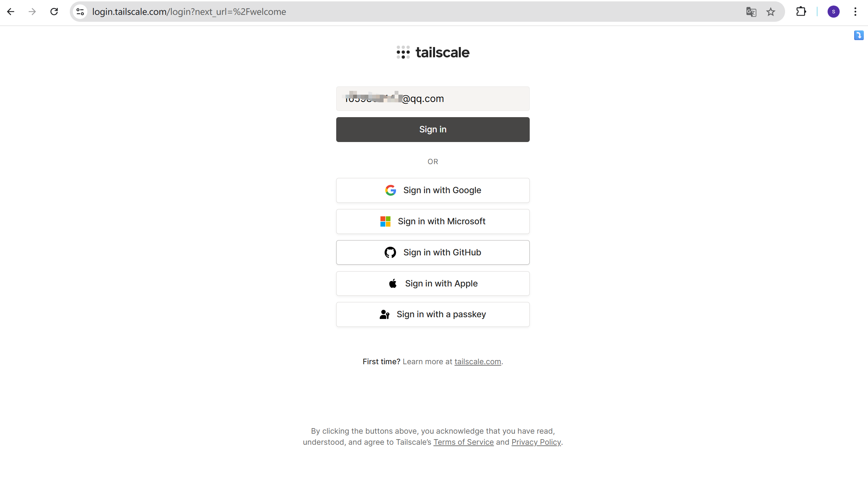Viewport: 868px width, 490px height.
Task: Click the purple profile avatar
Action: tap(833, 11)
